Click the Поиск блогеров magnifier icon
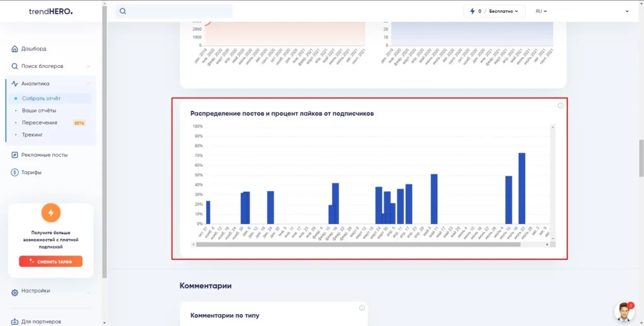The width and height of the screenshot is (644, 326). click(x=14, y=66)
